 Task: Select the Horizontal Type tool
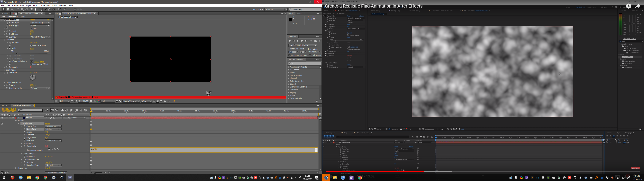pos(40,9)
